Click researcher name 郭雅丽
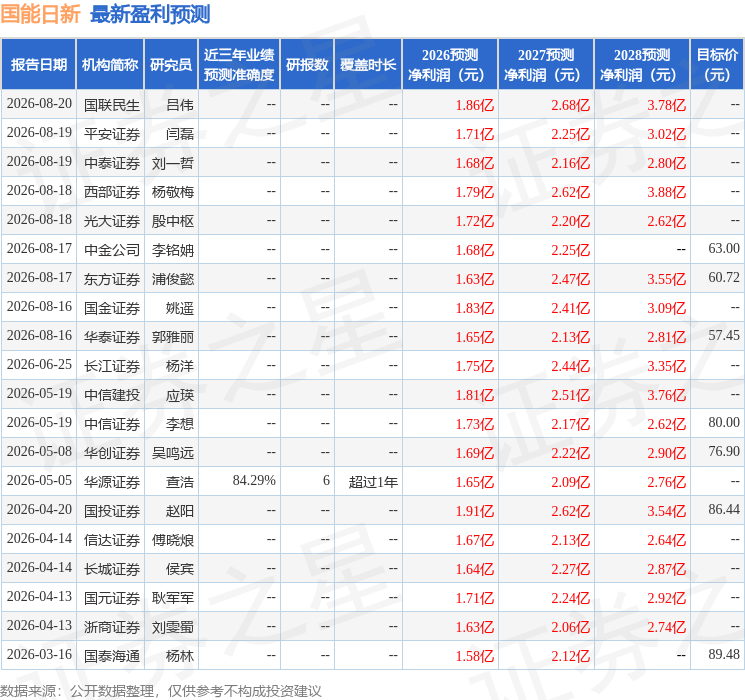745x700 pixels. pos(172,337)
